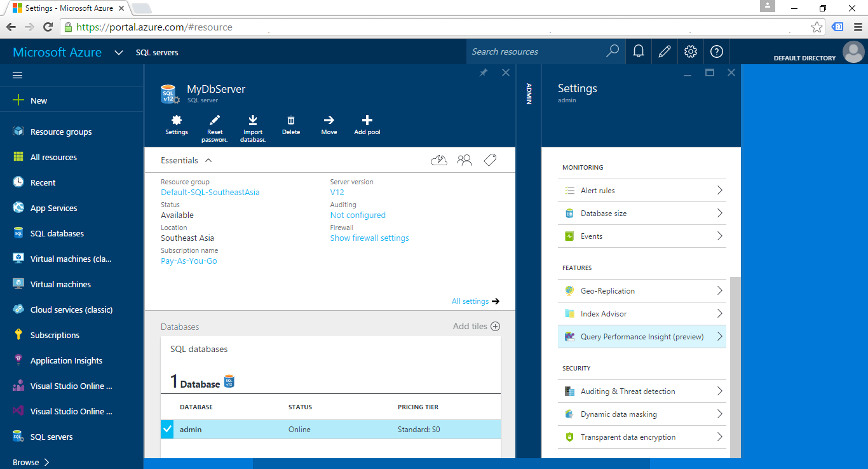
Task: Click Show firewall settings link
Action: 369,238
